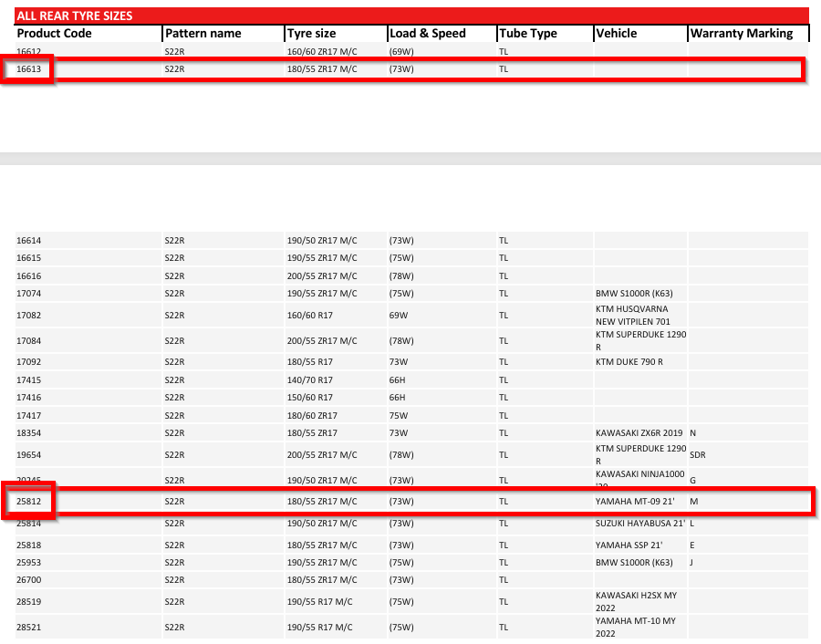Click the 180/60 ZR17 tyre size cell
Image resolution: width=821 pixels, height=644 pixels.
click(310, 415)
